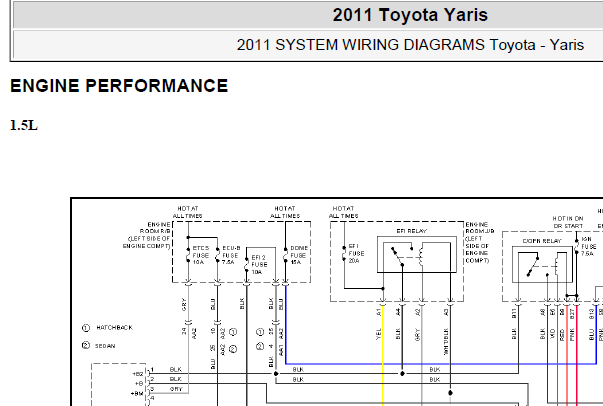Click the '+BM' terminal label
The height and width of the screenshot is (406, 603).
(x=137, y=394)
